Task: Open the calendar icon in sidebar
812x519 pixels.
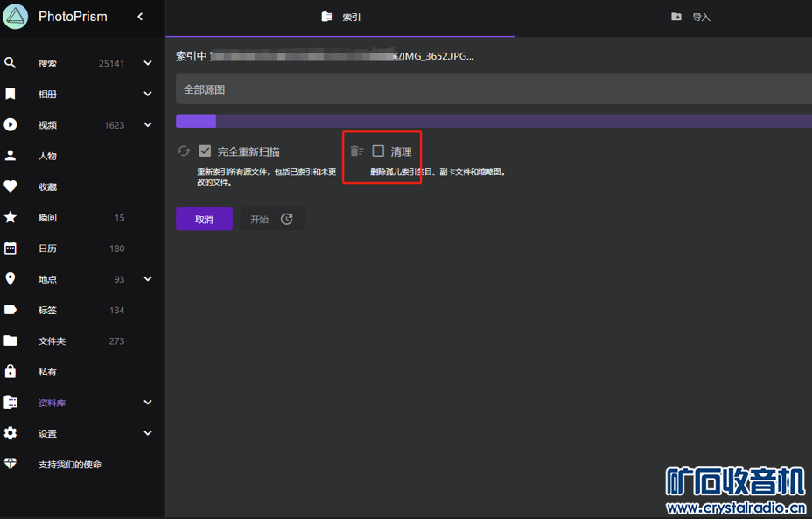Action: click(10, 248)
